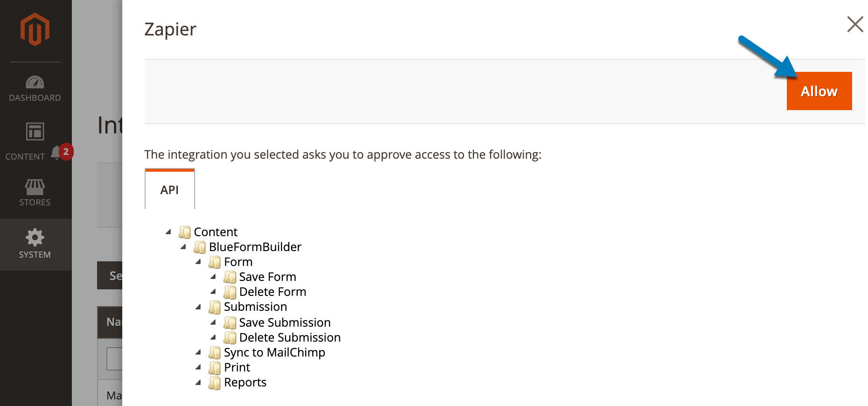Close the Zapier panel with X

pyautogui.click(x=855, y=24)
